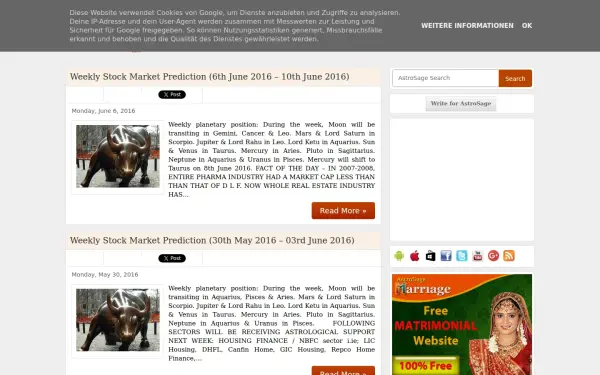Click Read More for the June 6 post
Image resolution: width=600 pixels, height=375 pixels.
[343, 210]
